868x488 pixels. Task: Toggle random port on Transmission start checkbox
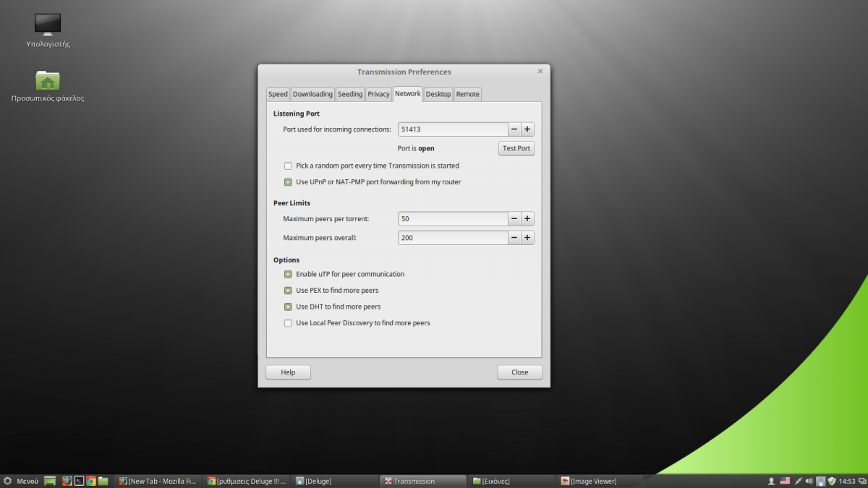click(288, 166)
